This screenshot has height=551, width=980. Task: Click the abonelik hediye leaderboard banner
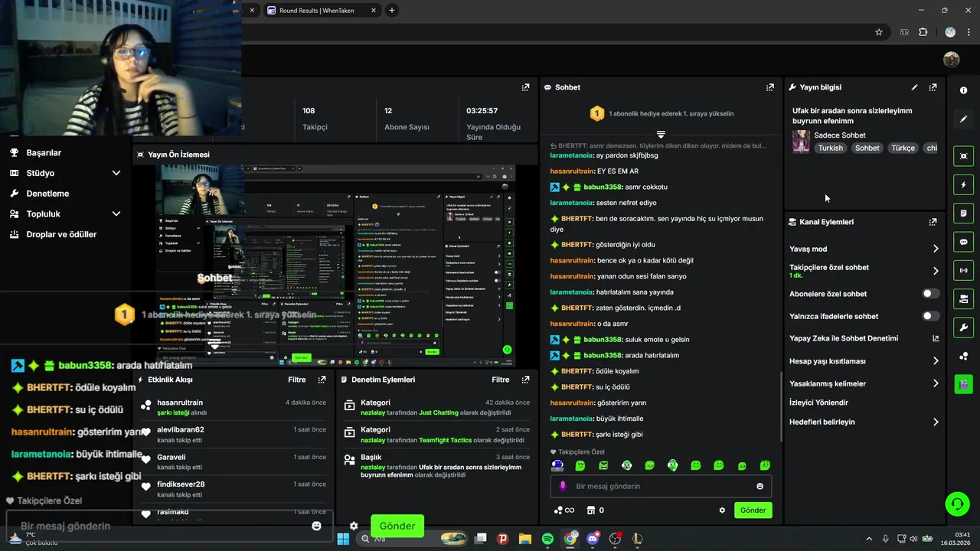coord(661,114)
